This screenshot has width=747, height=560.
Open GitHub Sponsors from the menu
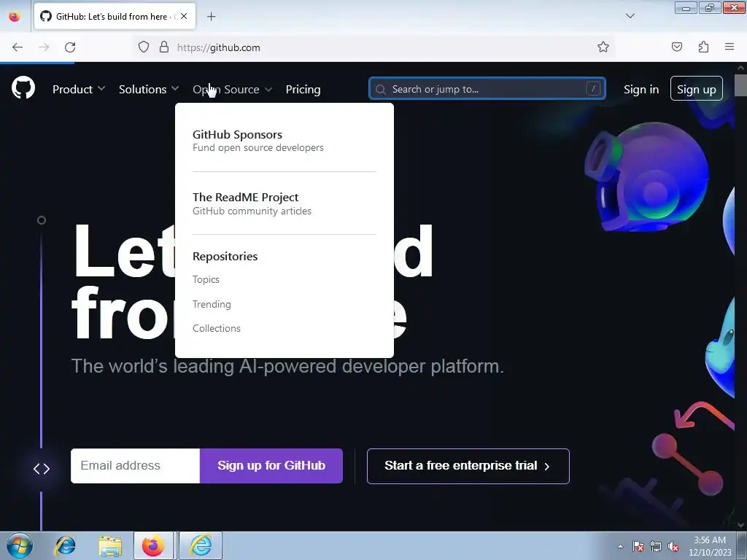point(258,141)
